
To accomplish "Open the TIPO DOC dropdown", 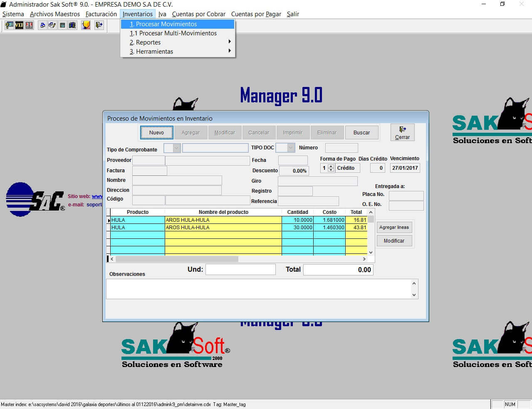I will pyautogui.click(x=291, y=148).
